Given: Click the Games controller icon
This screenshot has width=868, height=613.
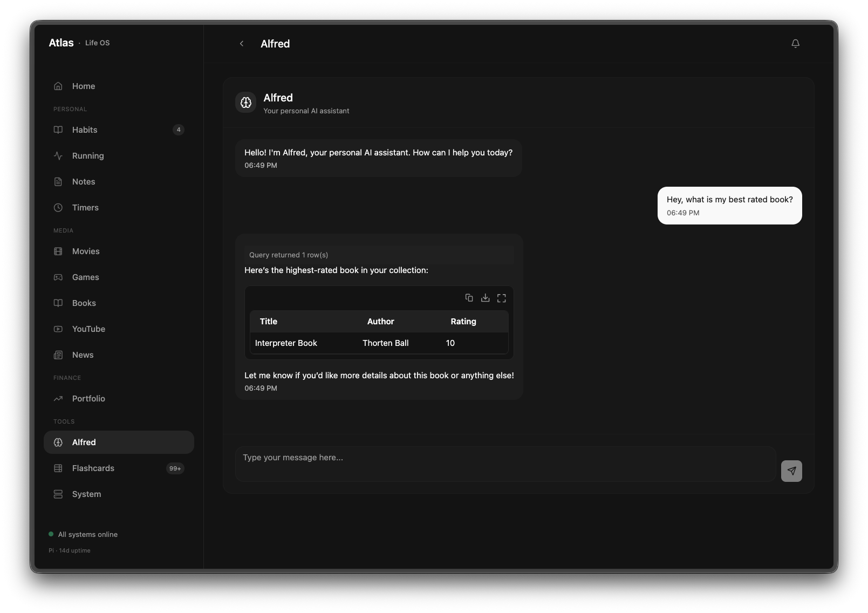Looking at the screenshot, I should [58, 277].
